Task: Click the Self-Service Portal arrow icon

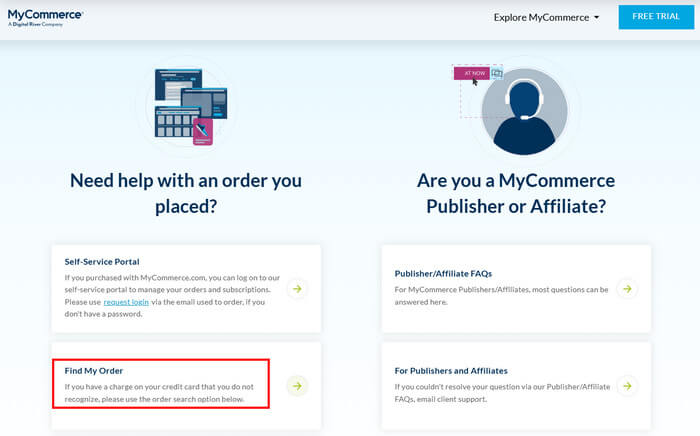Action: [x=297, y=289]
